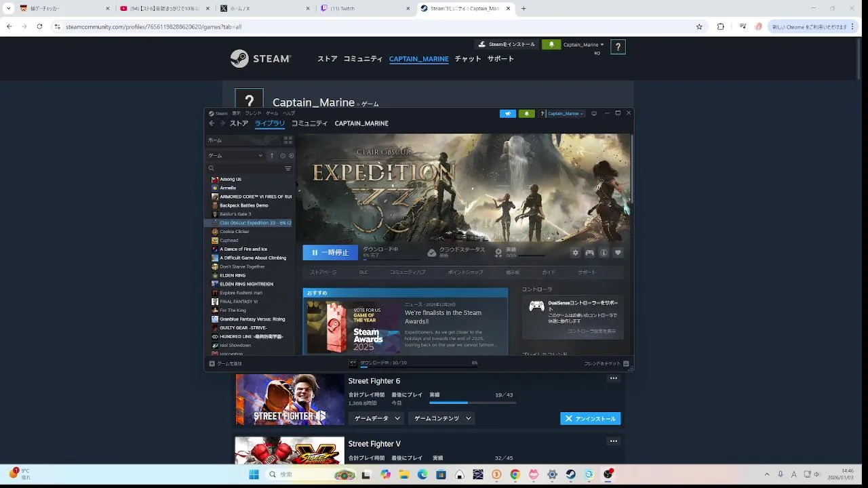Open CAPTAIN_MARINE profile tab in Steam client

(x=361, y=123)
